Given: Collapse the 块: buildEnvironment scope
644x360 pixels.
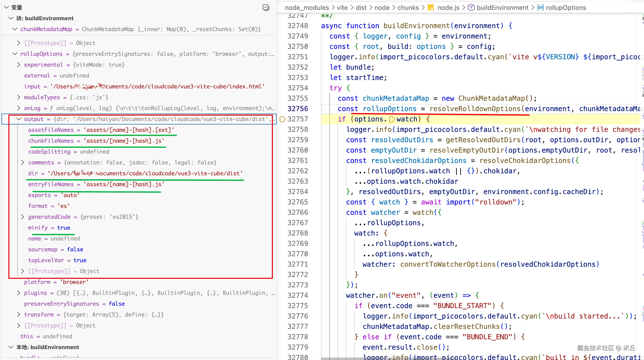Looking at the screenshot, I should click(11, 18).
